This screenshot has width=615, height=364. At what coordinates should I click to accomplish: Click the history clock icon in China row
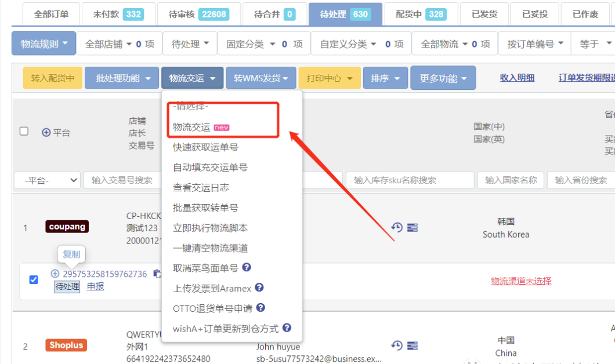[397, 345]
